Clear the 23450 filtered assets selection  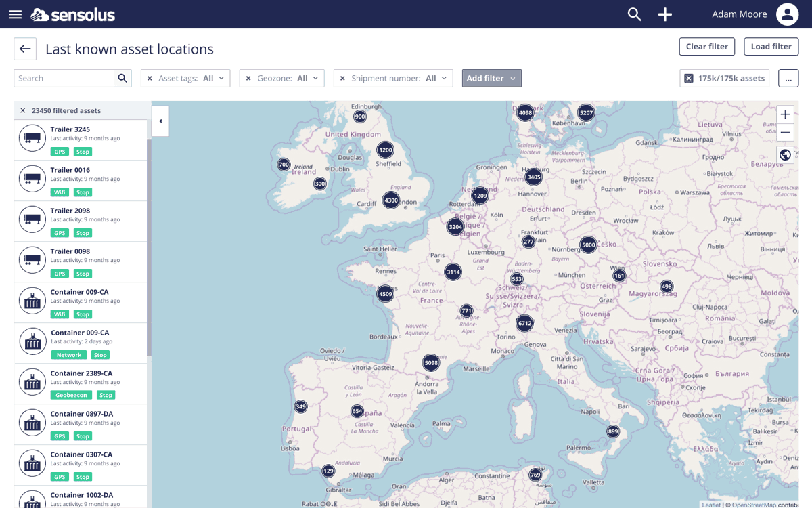pos(22,110)
